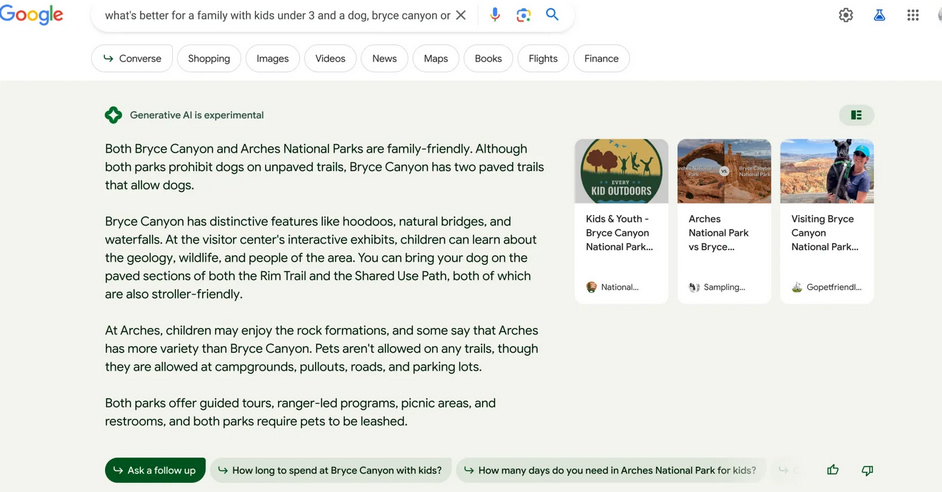Open the Google apps grid
This screenshot has height=492, width=942.
tap(913, 15)
